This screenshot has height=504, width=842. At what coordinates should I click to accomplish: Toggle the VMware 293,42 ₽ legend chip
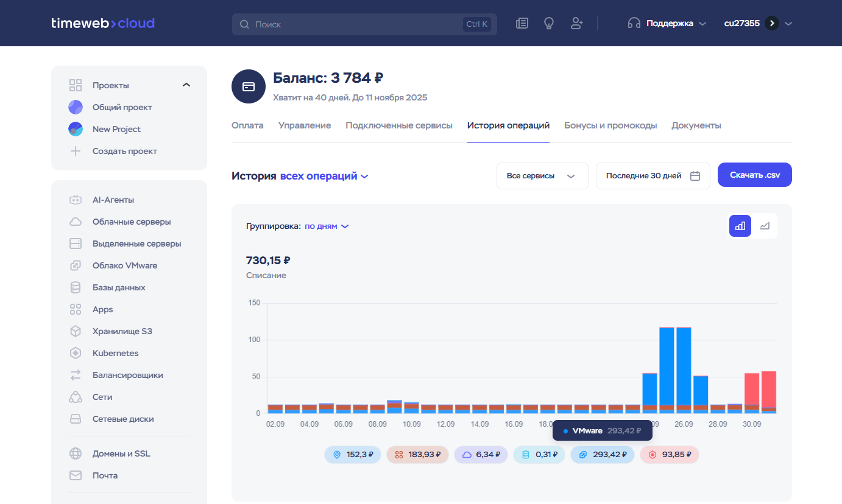click(x=602, y=455)
